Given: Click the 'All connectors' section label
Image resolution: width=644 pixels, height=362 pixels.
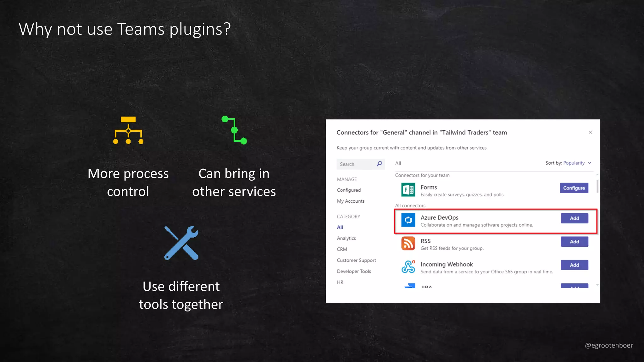Looking at the screenshot, I should pos(410,206).
